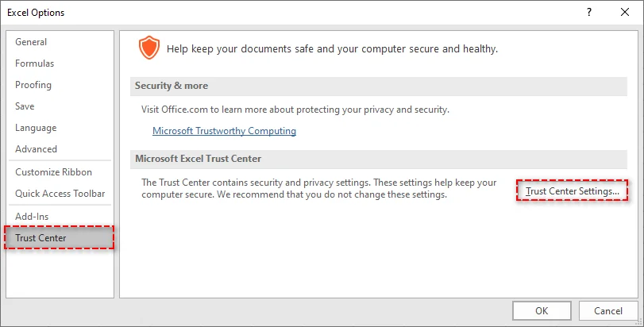The width and height of the screenshot is (644, 327).
Task: Click the Security & more section header
Action: pyautogui.click(x=172, y=86)
